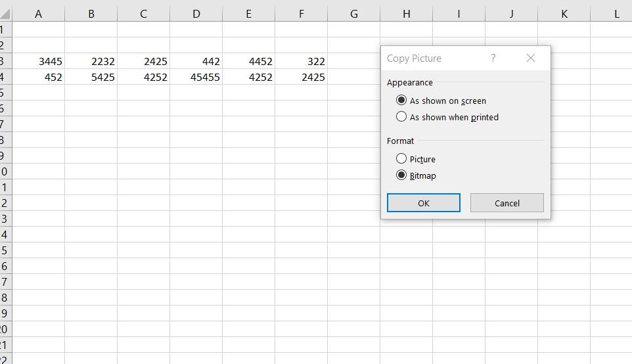Click cell containing 322
The height and width of the screenshot is (364, 632).
pos(302,61)
